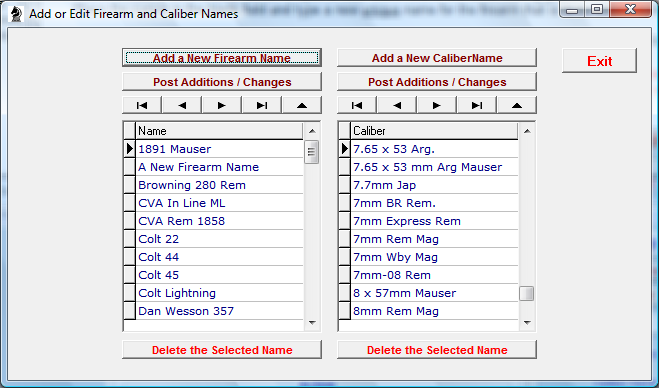Image resolution: width=659 pixels, height=388 pixels.
Task: Click the caliber list scrollbar thumb
Action: (527, 293)
